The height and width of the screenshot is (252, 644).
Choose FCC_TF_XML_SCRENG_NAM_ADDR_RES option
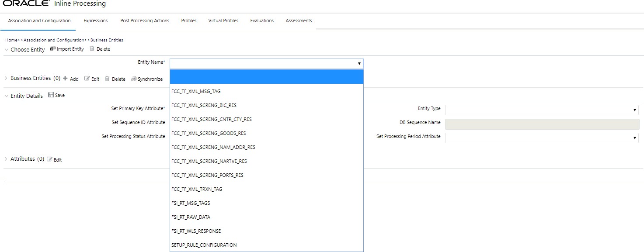click(x=267, y=147)
